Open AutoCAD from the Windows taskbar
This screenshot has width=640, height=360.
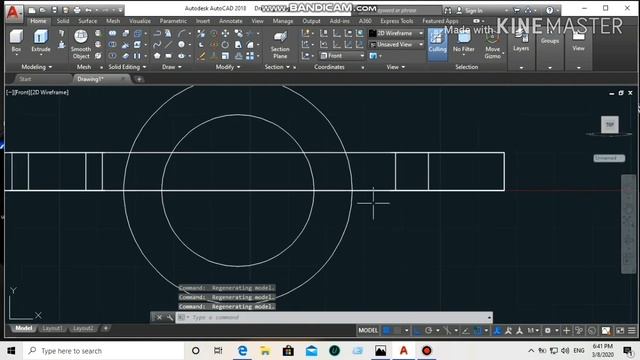click(x=404, y=351)
